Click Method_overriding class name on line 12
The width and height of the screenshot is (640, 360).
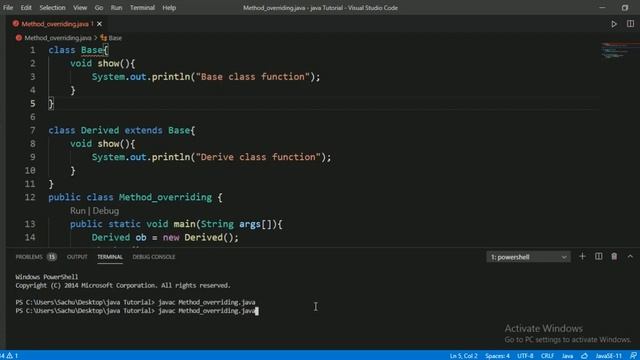coord(165,197)
